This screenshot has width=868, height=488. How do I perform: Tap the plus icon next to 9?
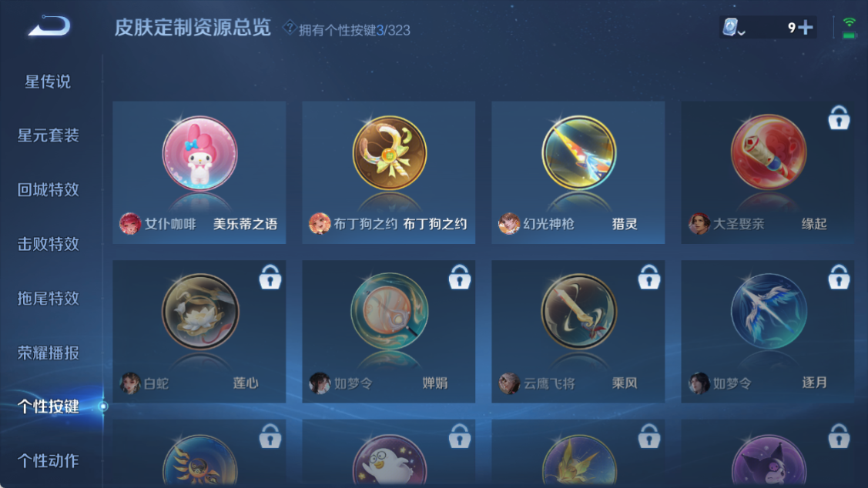point(806,27)
